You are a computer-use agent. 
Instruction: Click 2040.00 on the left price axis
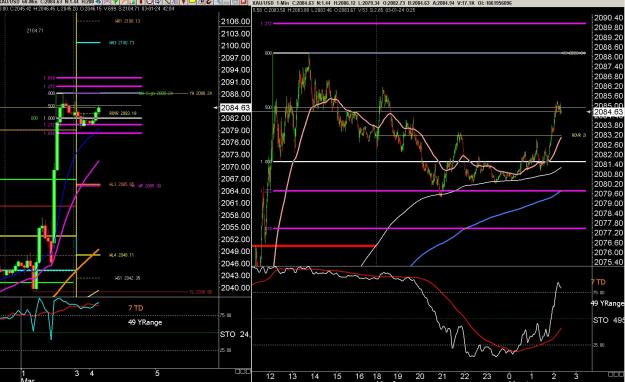point(236,288)
